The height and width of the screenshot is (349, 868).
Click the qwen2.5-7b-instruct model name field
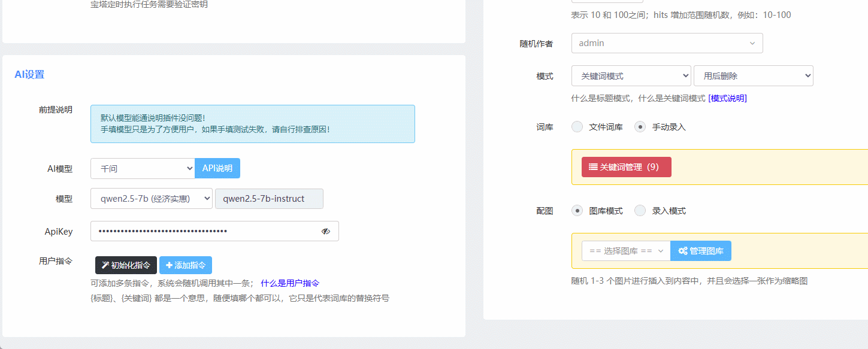tap(269, 199)
